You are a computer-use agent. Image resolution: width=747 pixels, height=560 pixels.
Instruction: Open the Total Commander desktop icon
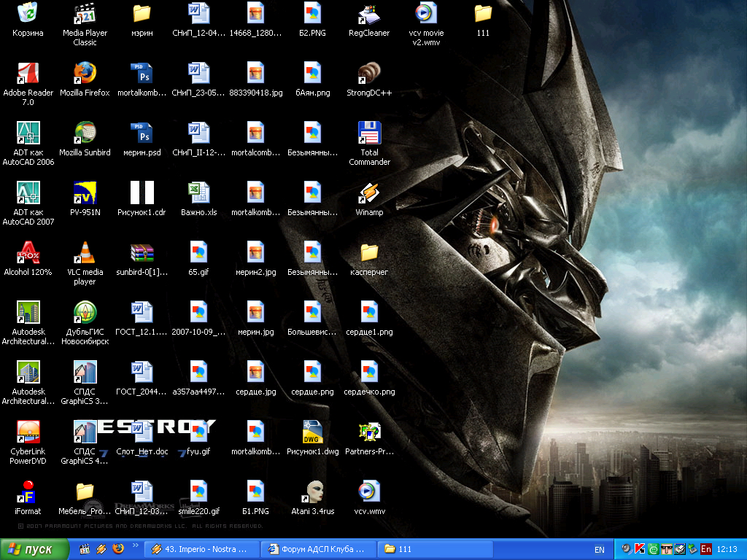pyautogui.click(x=369, y=133)
